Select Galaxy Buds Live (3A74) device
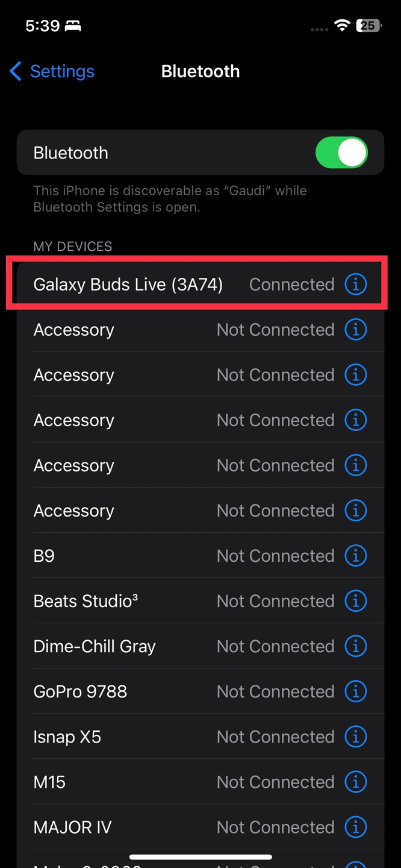This screenshot has height=868, width=401. click(x=128, y=285)
